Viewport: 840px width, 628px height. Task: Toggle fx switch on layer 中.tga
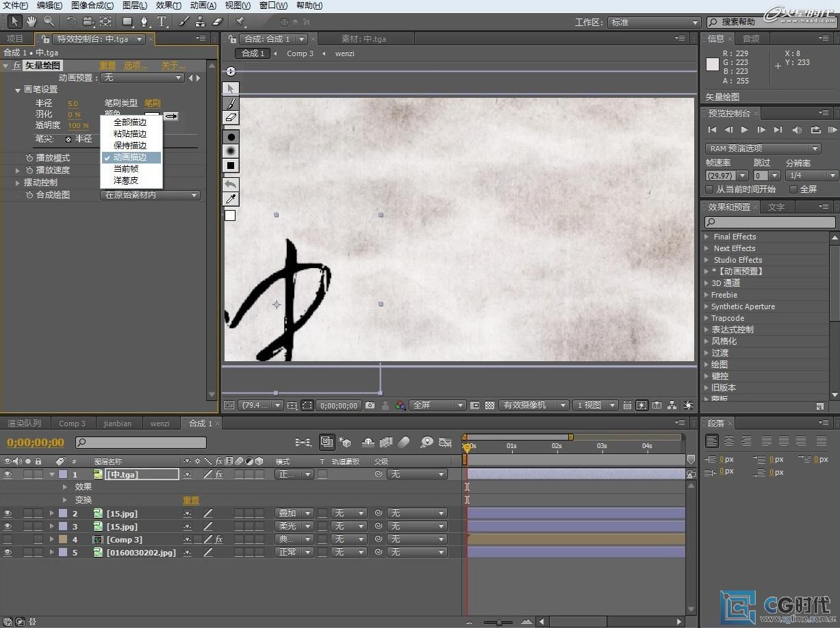[x=219, y=474]
